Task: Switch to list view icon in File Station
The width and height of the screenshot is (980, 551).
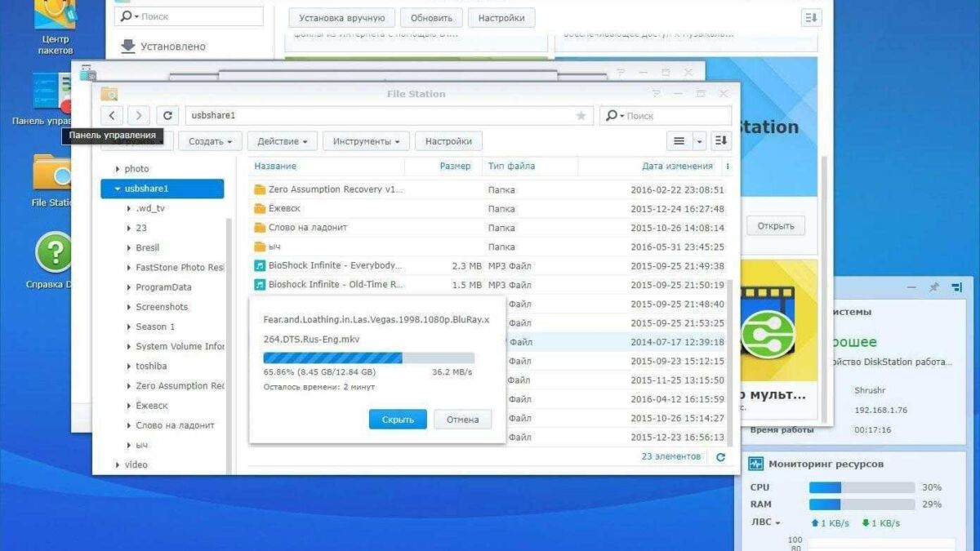Action: click(679, 141)
